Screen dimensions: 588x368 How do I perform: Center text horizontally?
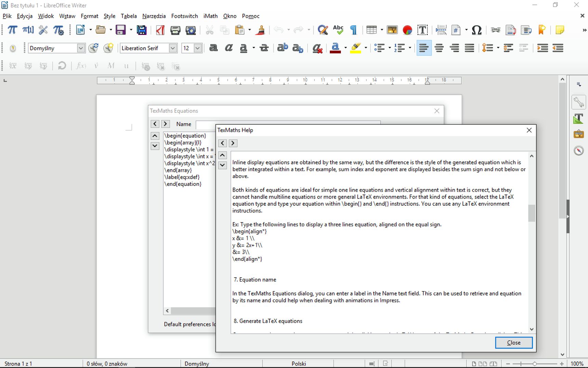coord(439,48)
